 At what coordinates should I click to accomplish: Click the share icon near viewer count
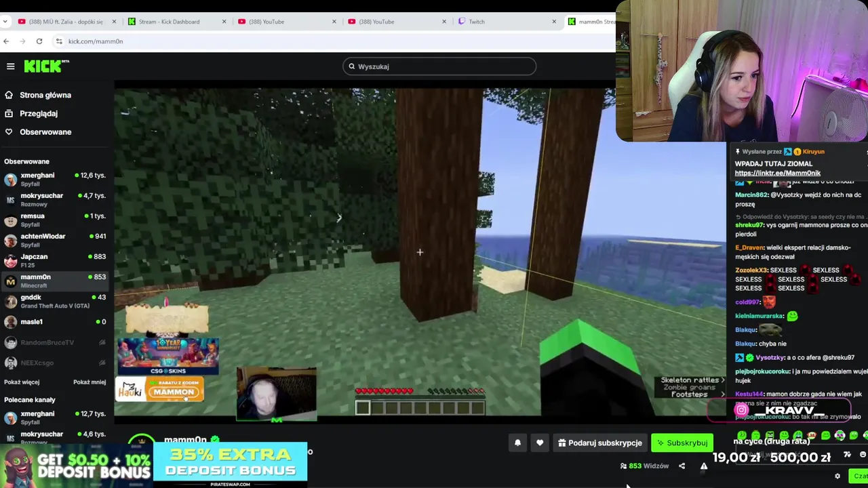tap(682, 466)
